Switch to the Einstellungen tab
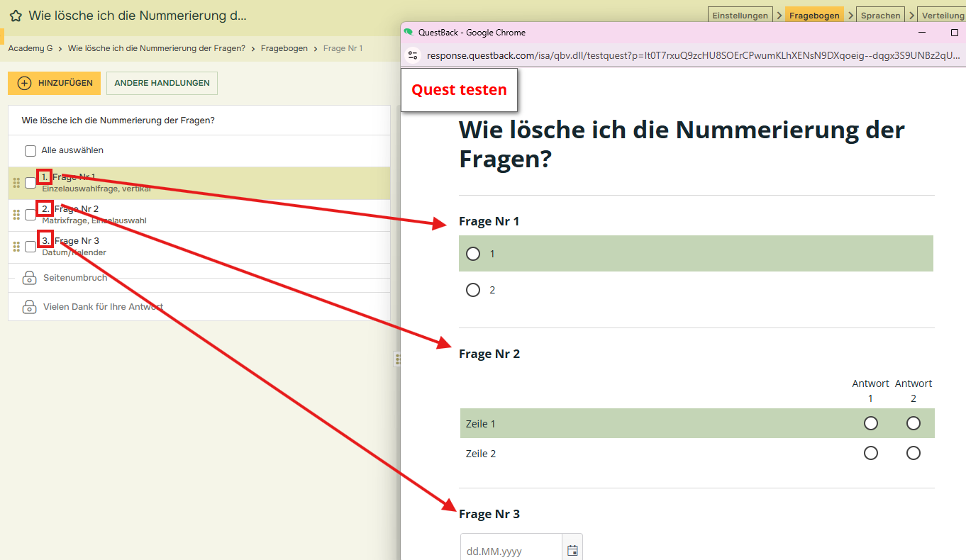 (x=740, y=15)
